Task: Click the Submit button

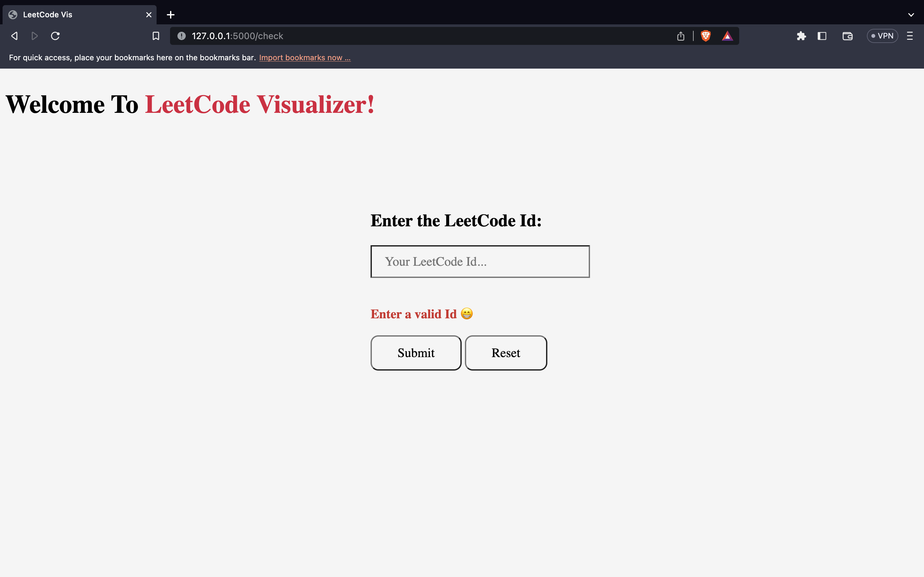Action: [416, 353]
